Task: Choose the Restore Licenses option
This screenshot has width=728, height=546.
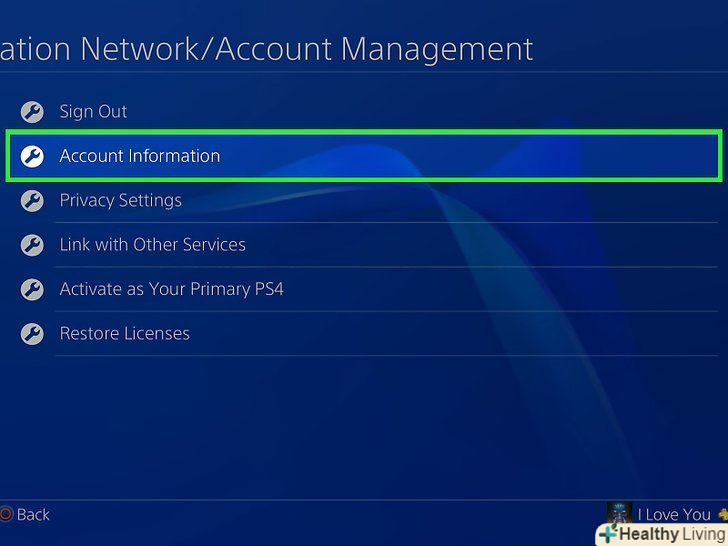Action: pyautogui.click(x=124, y=334)
